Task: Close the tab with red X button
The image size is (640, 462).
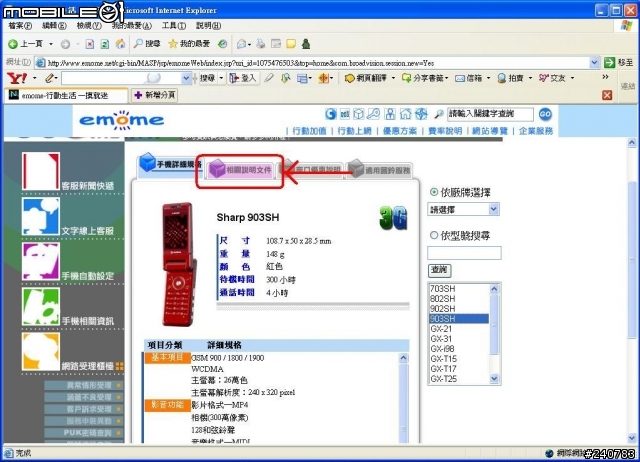Action: (x=607, y=95)
